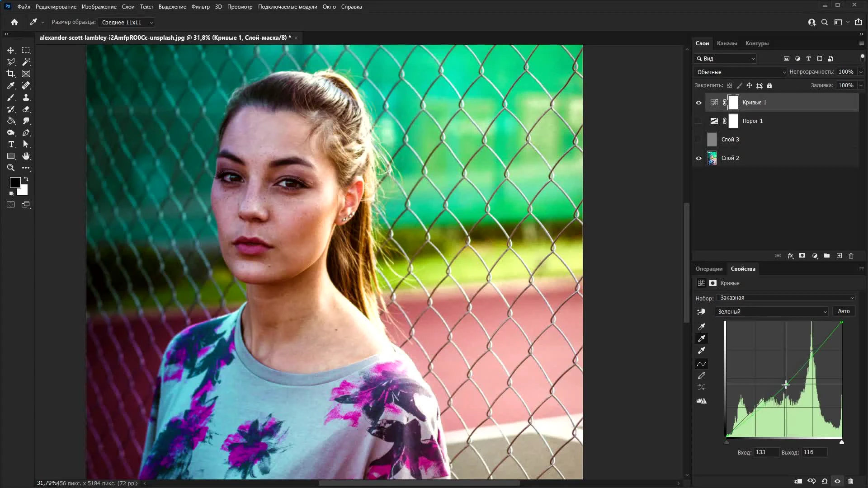Open the Обычные blend mode dropdown
Image resolution: width=868 pixels, height=488 pixels.
click(741, 72)
